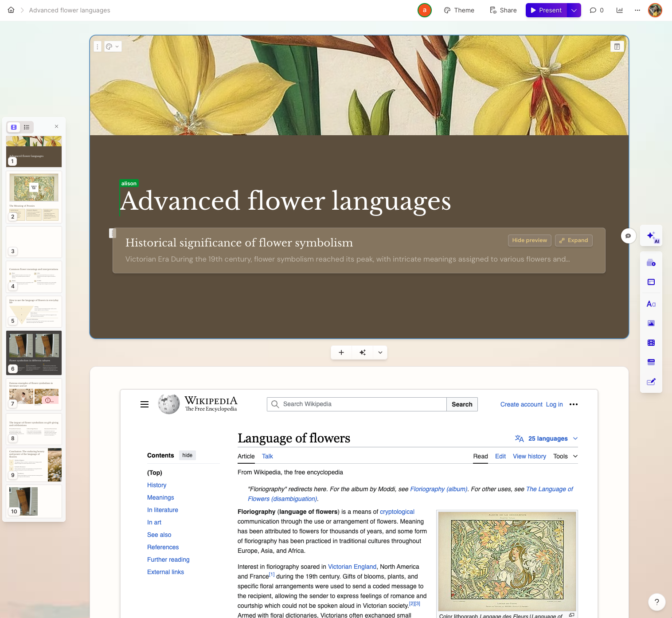
Task: Open the Wikipedia personal tools ellipsis
Action: 574,404
